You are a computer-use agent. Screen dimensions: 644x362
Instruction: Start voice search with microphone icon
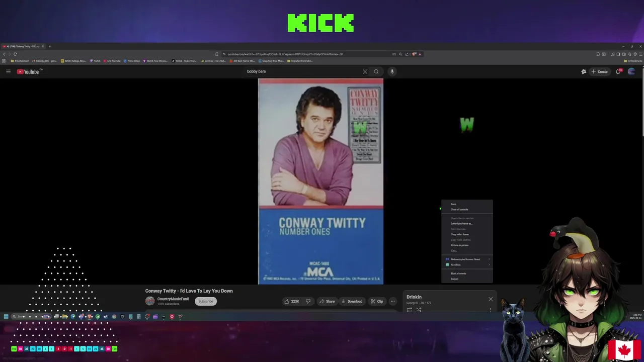pyautogui.click(x=392, y=71)
